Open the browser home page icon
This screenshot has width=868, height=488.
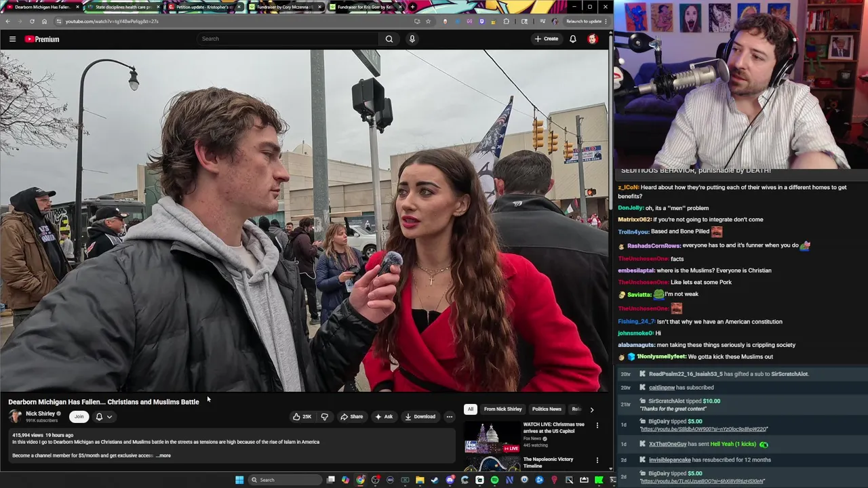44,21
